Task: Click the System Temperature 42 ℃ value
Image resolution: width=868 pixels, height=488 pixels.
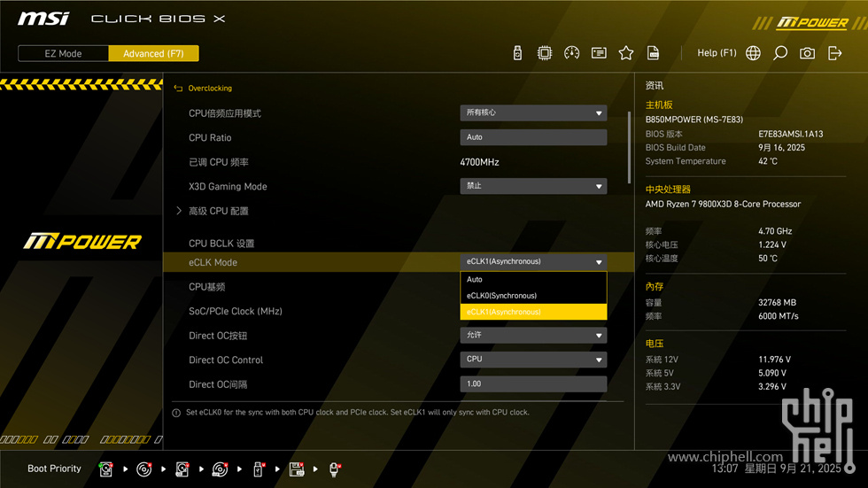Action: pyautogui.click(x=768, y=161)
